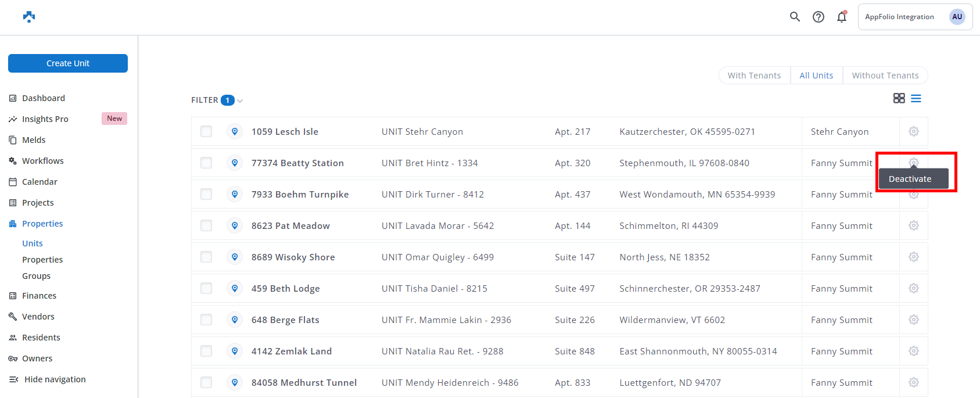Collapse the Properties navigation section
980x398 pixels.
point(42,224)
